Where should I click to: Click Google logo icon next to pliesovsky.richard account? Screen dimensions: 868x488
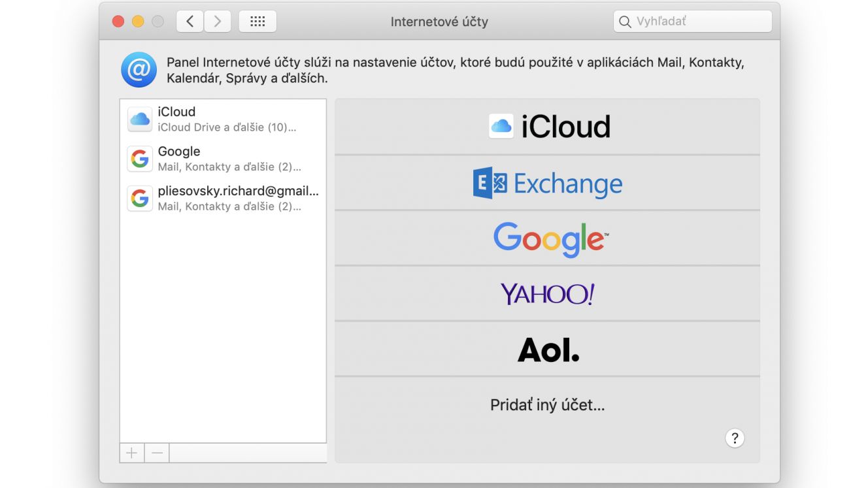[x=140, y=199]
